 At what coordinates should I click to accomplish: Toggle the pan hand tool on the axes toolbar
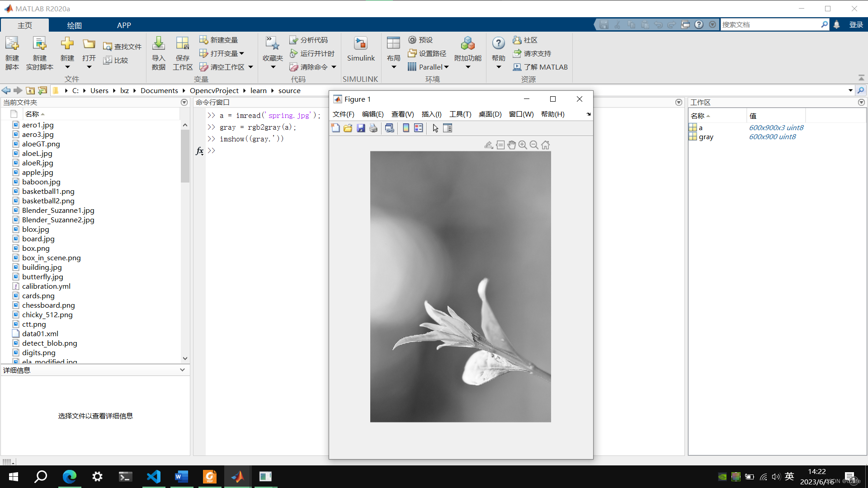click(511, 145)
